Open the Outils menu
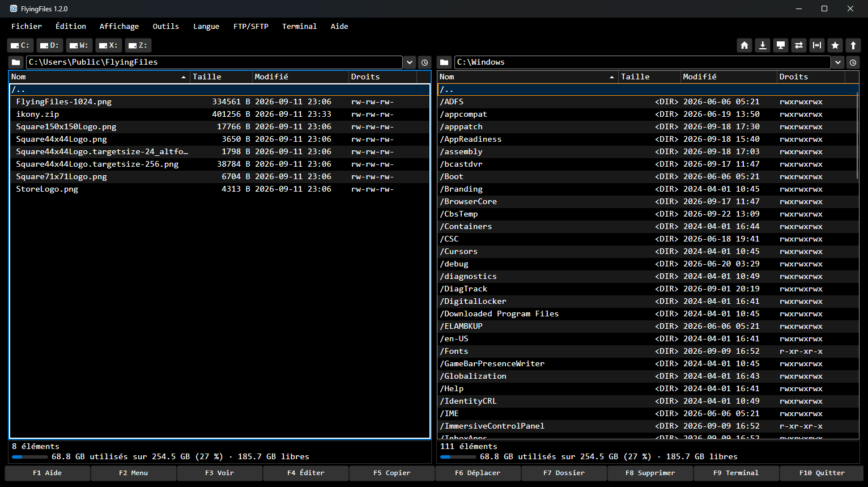 (x=165, y=26)
